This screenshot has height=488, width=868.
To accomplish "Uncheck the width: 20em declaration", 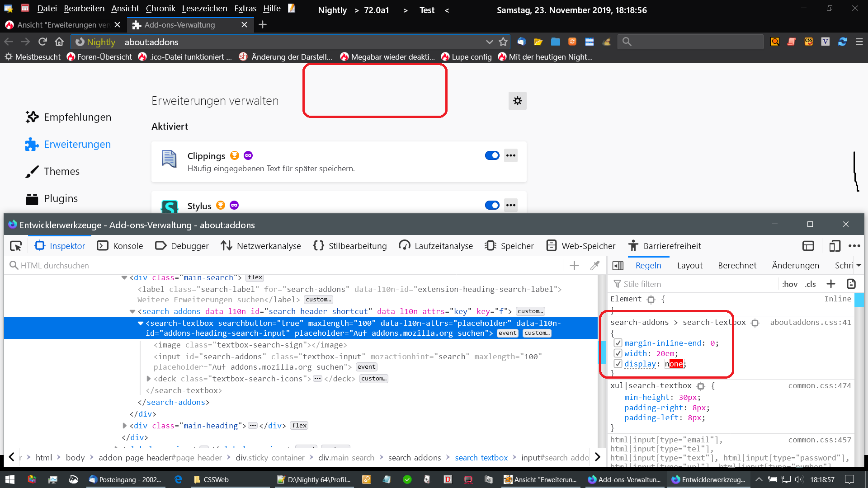I will pos(618,353).
